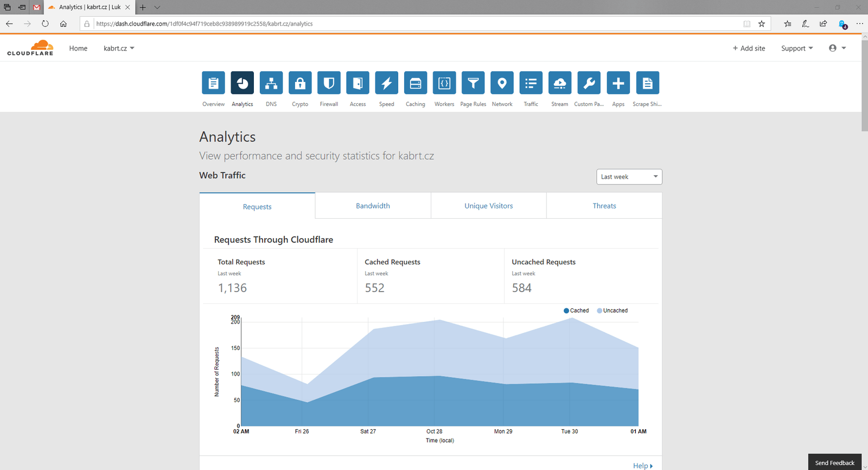The height and width of the screenshot is (470, 868).
Task: Click the Send Feedback button
Action: point(834,462)
